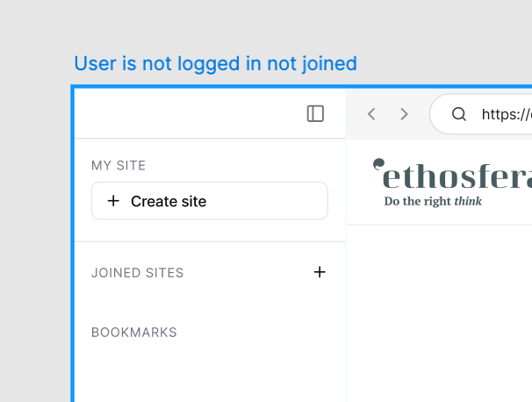The height and width of the screenshot is (402, 532).
Task: Click the blank page area below header
Action: [439, 316]
